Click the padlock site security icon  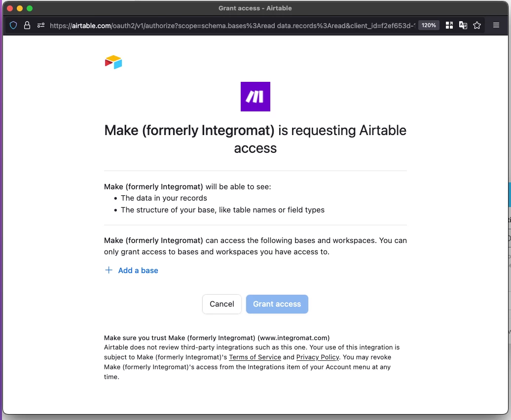[27, 26]
